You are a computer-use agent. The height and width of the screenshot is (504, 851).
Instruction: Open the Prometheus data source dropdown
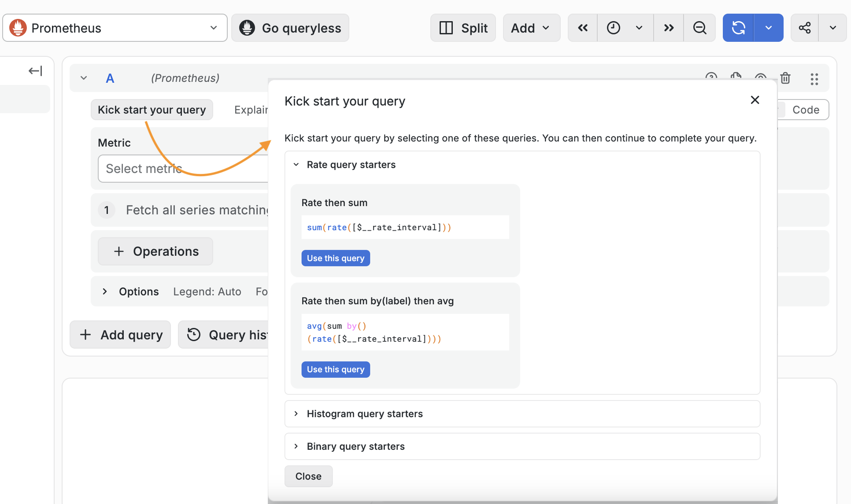pyautogui.click(x=115, y=28)
